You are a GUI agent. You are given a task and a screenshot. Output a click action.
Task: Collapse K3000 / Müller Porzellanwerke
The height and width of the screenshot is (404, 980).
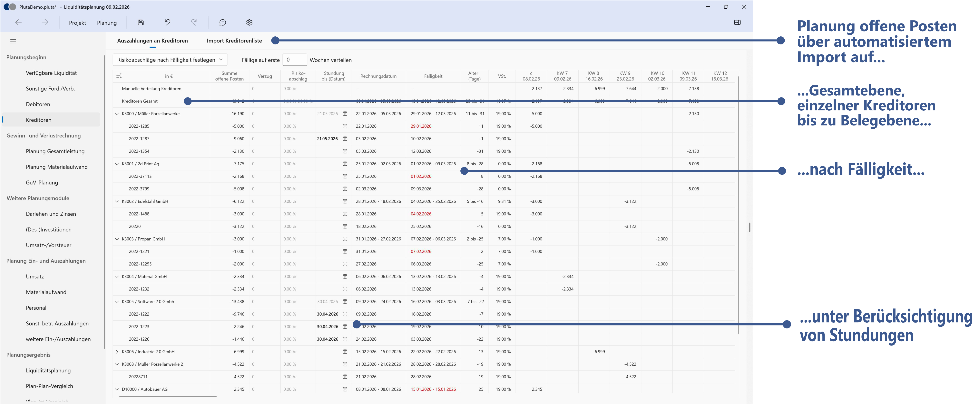(x=117, y=113)
